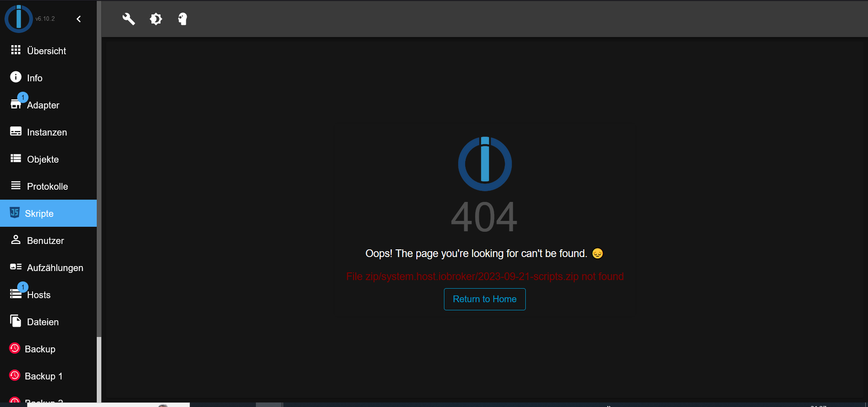Click the Return to Home button
868x407 pixels.
[x=485, y=299]
